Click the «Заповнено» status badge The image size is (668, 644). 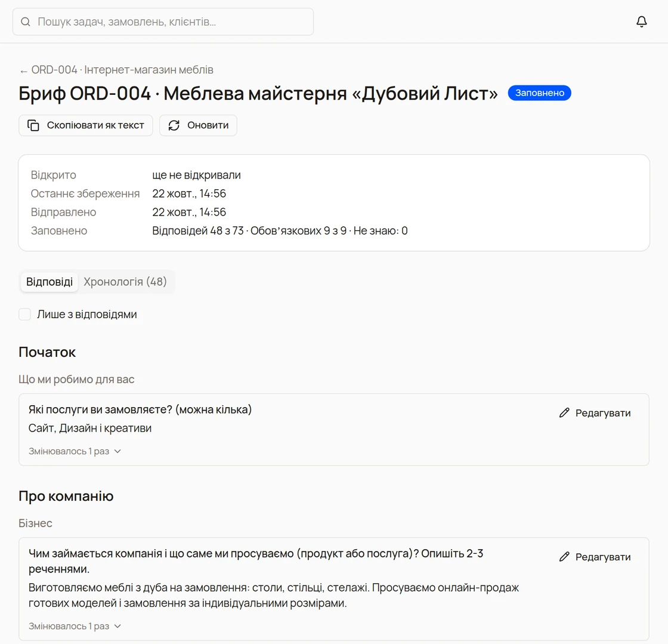(539, 93)
